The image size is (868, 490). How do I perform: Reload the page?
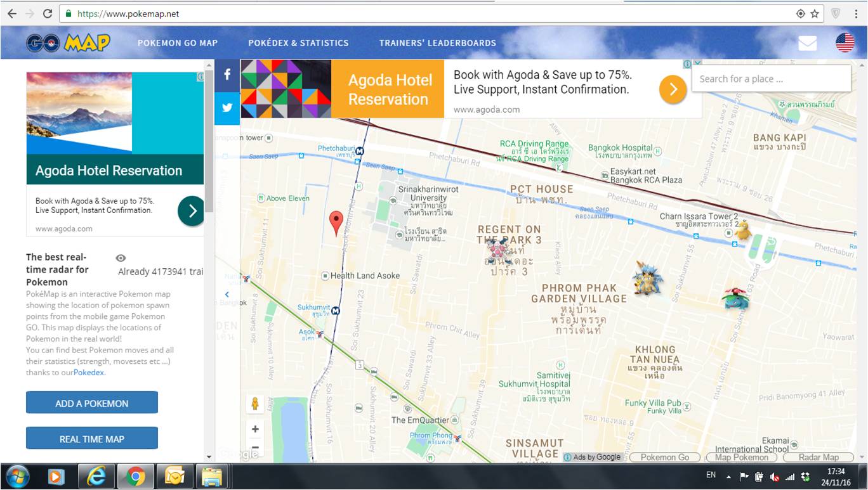pos(48,13)
